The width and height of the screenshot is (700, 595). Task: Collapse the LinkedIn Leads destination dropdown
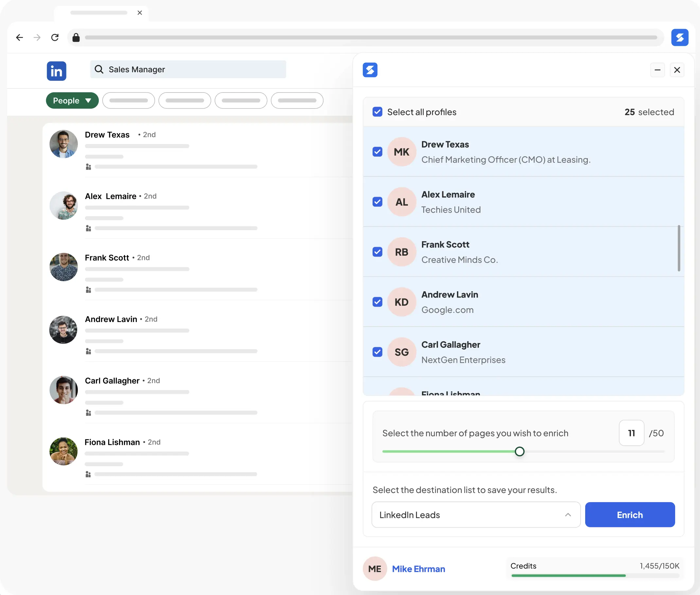[x=568, y=515]
